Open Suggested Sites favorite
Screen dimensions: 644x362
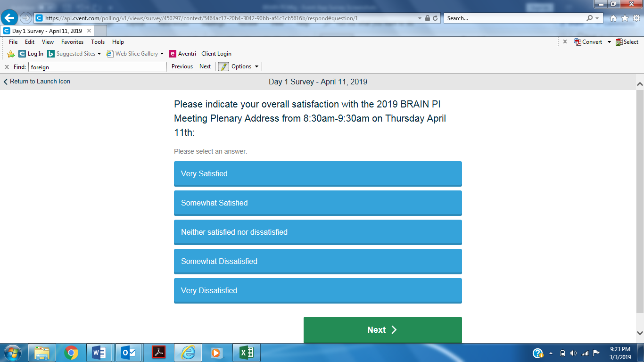pyautogui.click(x=71, y=54)
